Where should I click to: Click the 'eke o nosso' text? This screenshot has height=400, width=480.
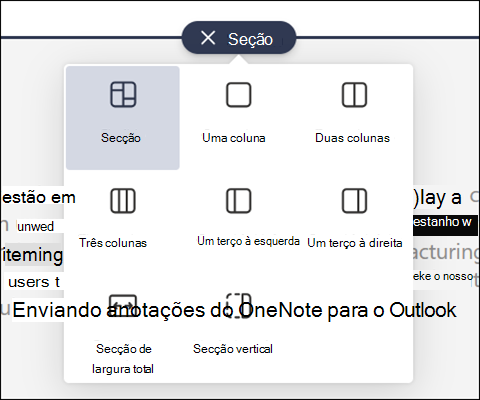point(443,276)
